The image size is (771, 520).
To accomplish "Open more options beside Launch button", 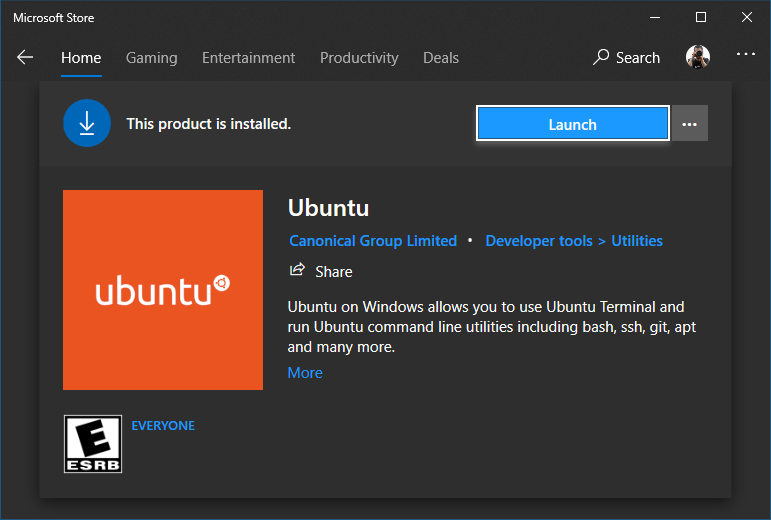I will point(689,123).
